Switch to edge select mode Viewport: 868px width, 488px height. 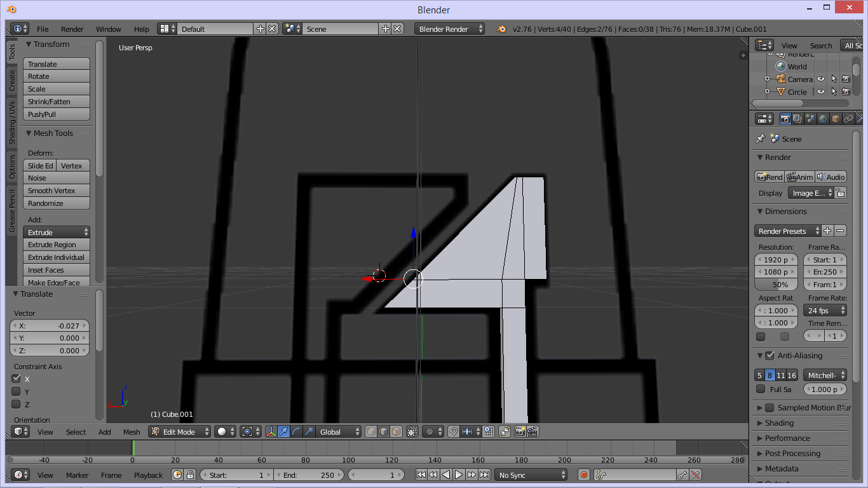click(x=383, y=431)
